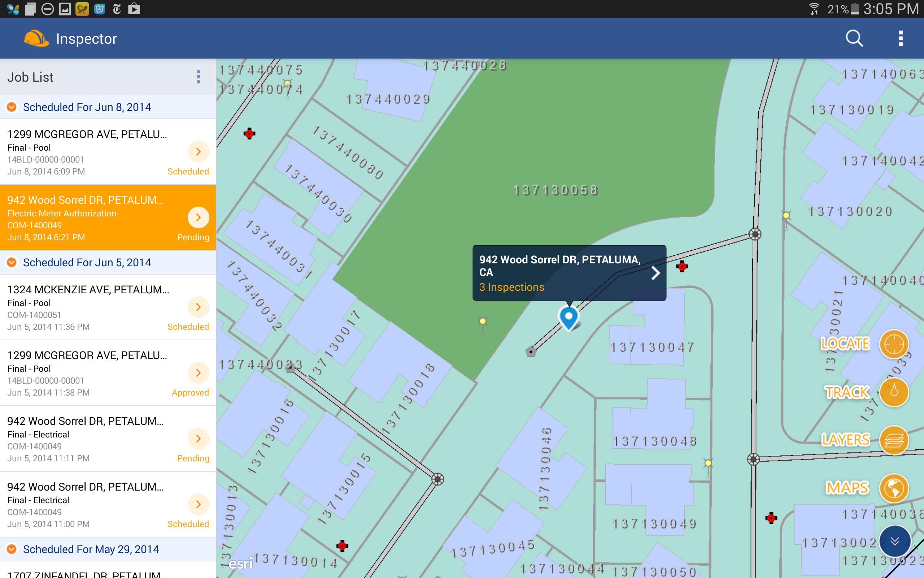
Task: Select 942 Wood Sorrel Final - Electrical 11:00 PM job
Action: pos(108,505)
